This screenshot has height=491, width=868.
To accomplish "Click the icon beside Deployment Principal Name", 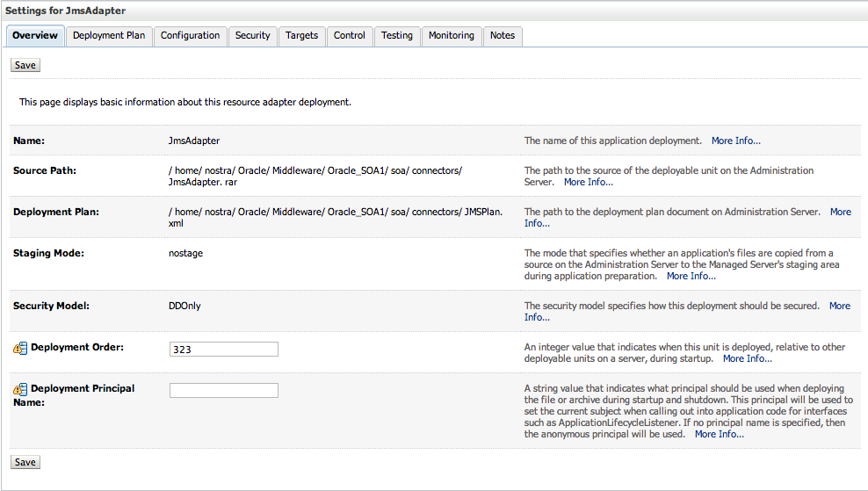I will (x=20, y=389).
